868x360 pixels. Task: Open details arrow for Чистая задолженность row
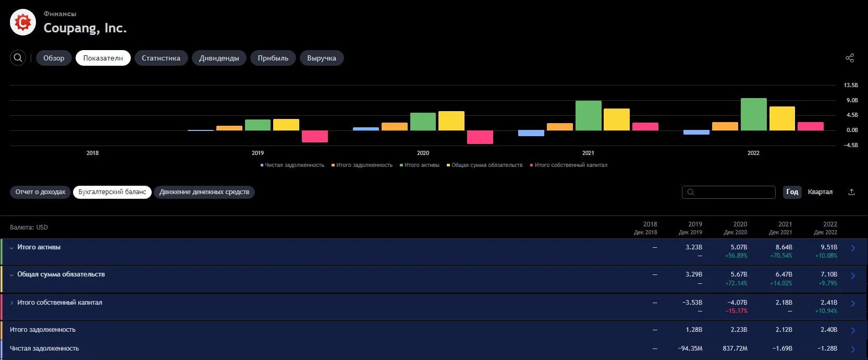853,350
